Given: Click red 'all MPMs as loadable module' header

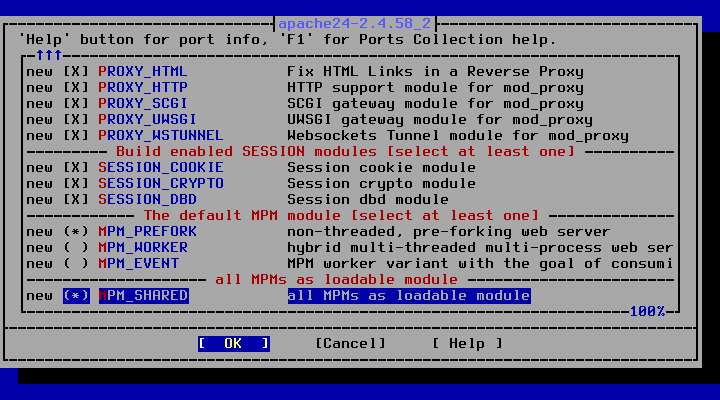Looking at the screenshot, I should pos(336,280).
